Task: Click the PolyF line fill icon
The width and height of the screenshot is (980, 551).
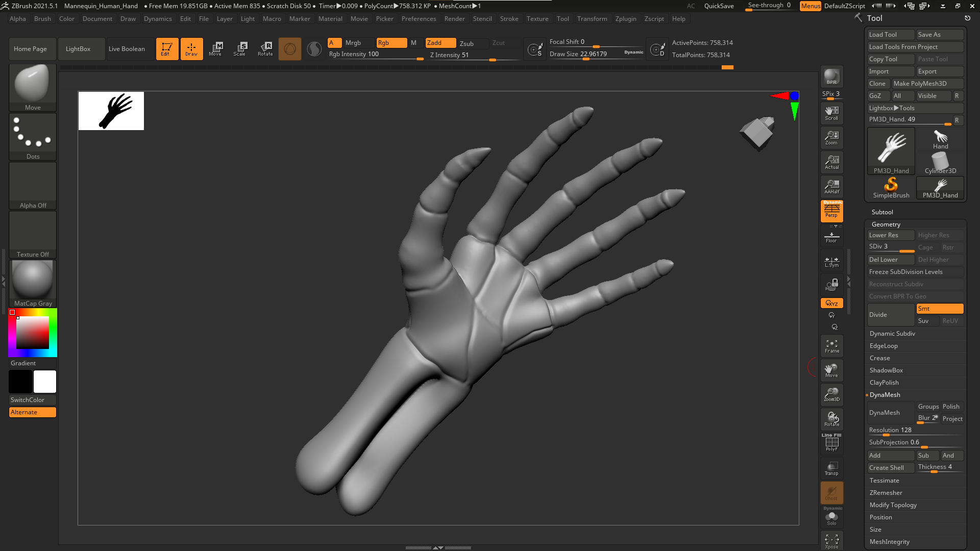Action: click(831, 443)
